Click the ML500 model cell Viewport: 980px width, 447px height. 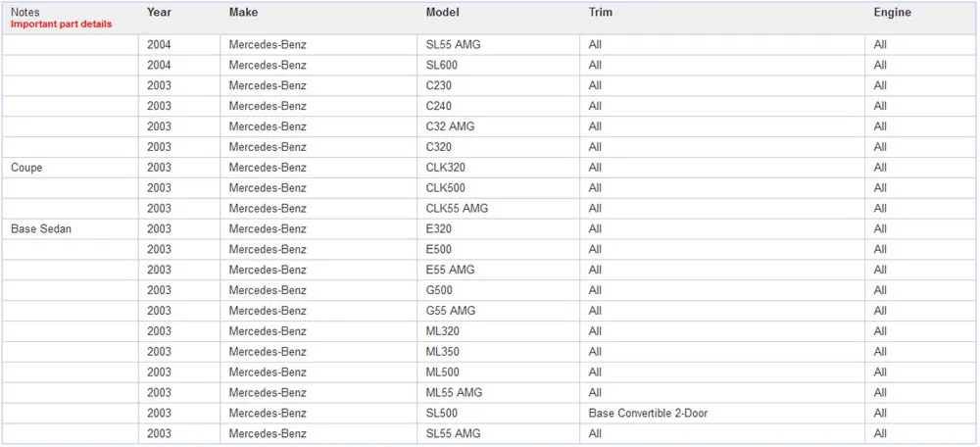(443, 372)
